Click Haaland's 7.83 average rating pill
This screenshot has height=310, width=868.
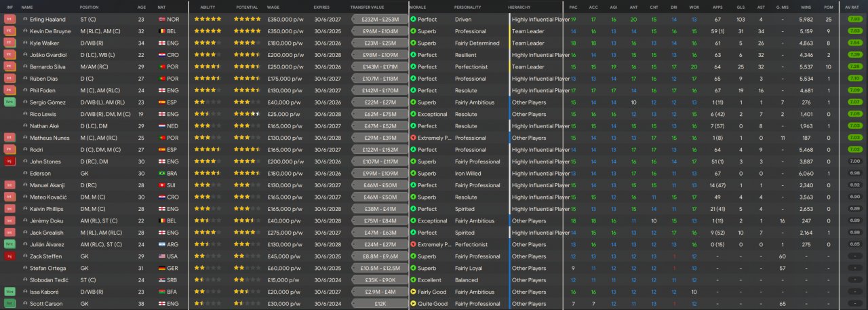[855, 20]
